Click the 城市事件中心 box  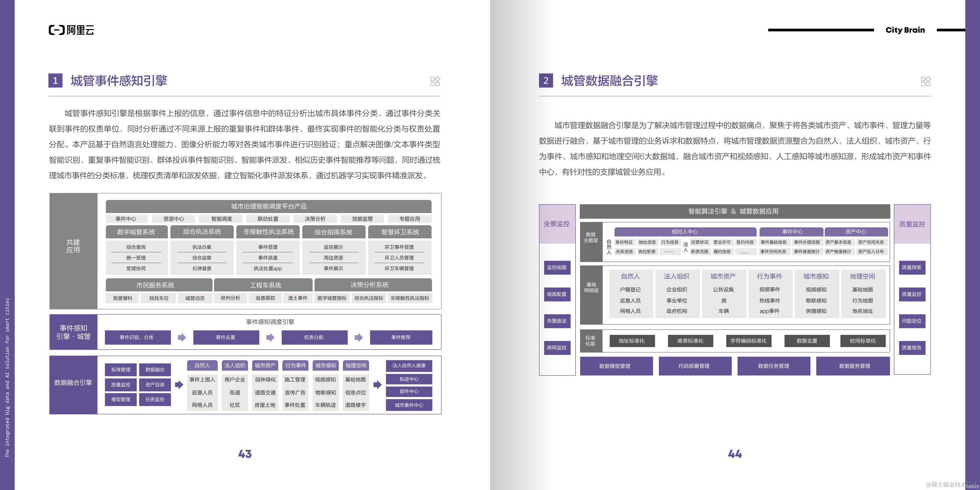click(x=409, y=405)
